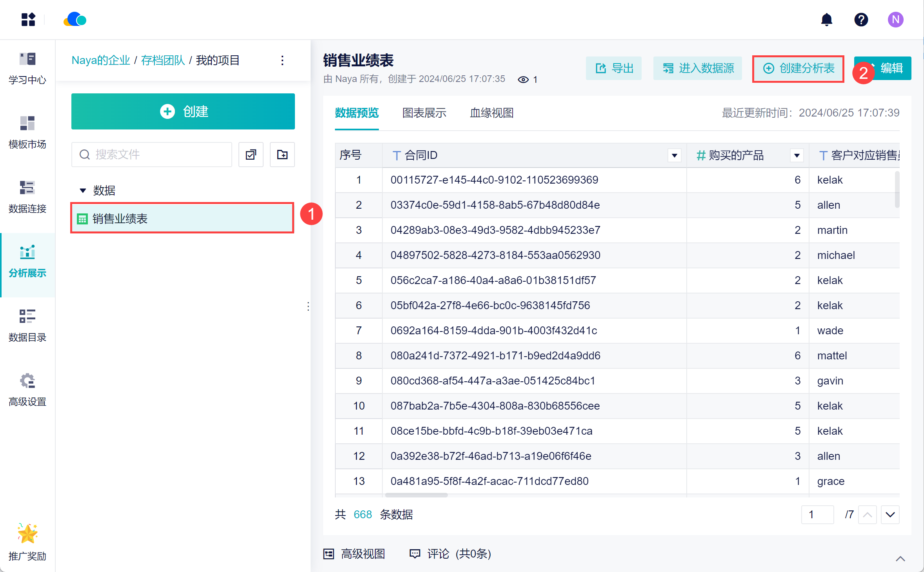
Task: Open 数据目录 sidebar section
Action: 27,326
